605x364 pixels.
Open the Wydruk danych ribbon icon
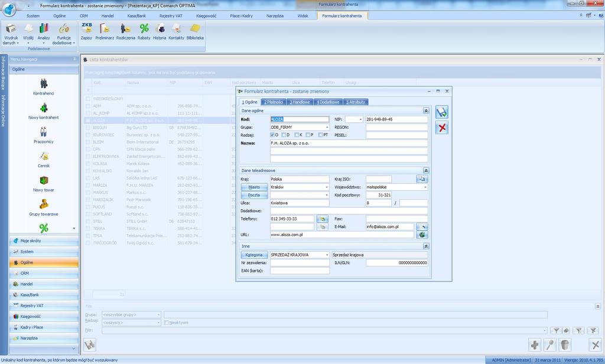11,34
